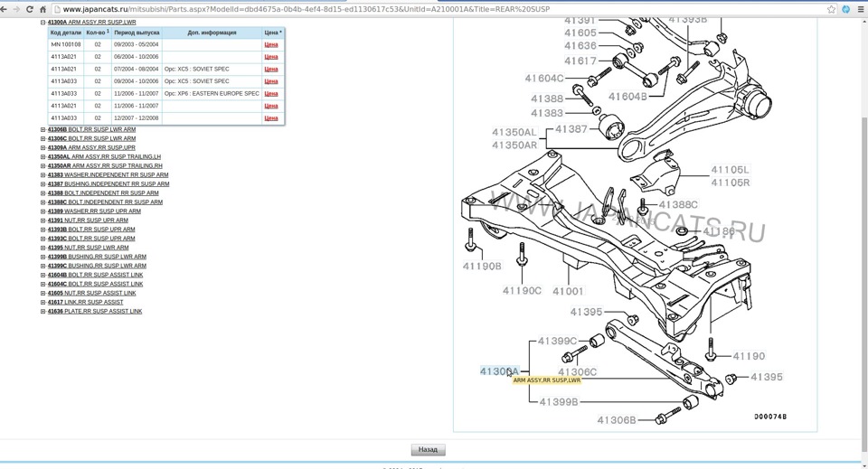The width and height of the screenshot is (868, 469).
Task: Click price link for 06/2004 - 10/2006 row
Action: coord(270,57)
